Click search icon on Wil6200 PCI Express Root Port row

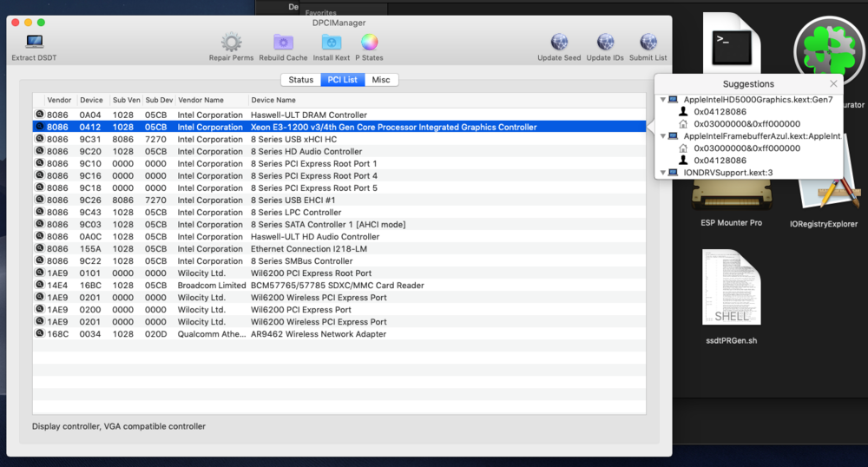[39, 273]
